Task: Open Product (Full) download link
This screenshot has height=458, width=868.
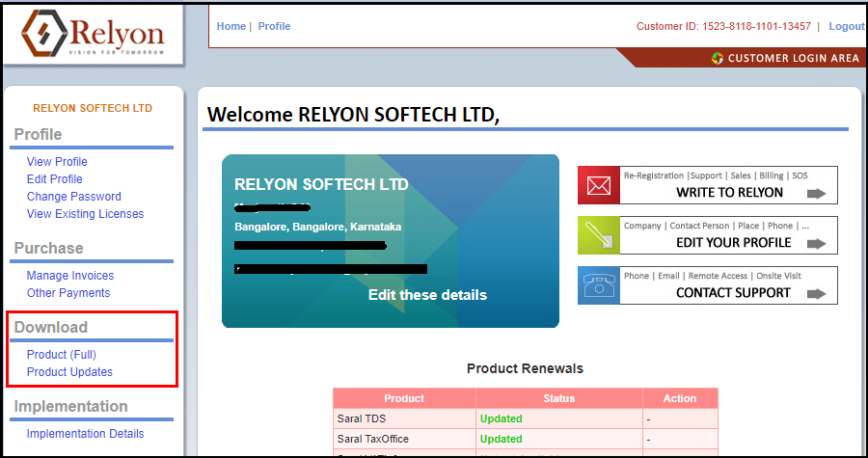Action: pos(62,355)
